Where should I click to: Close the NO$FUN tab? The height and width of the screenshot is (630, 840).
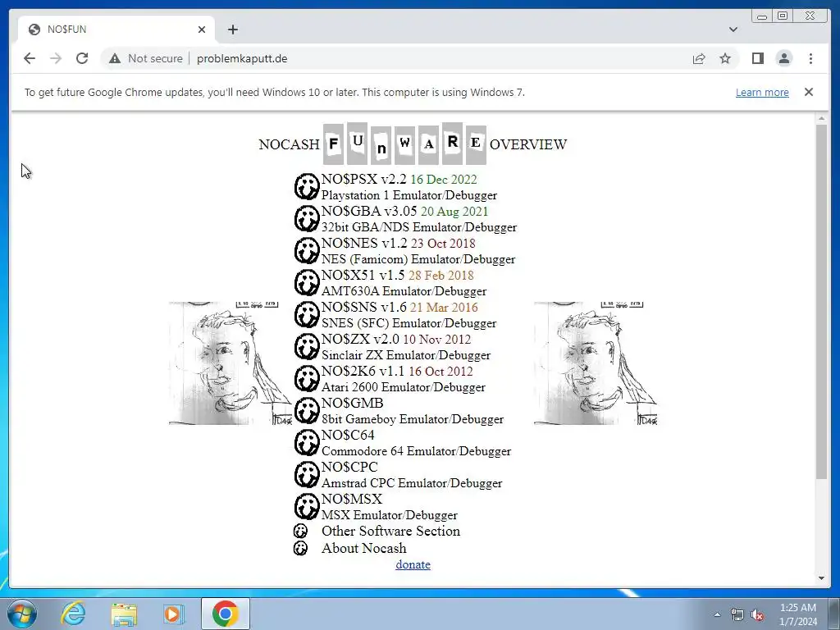pos(202,30)
